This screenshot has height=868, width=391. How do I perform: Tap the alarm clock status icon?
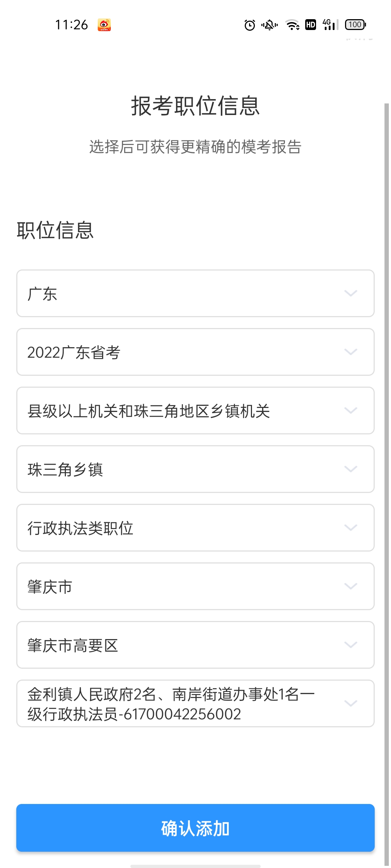click(x=250, y=25)
